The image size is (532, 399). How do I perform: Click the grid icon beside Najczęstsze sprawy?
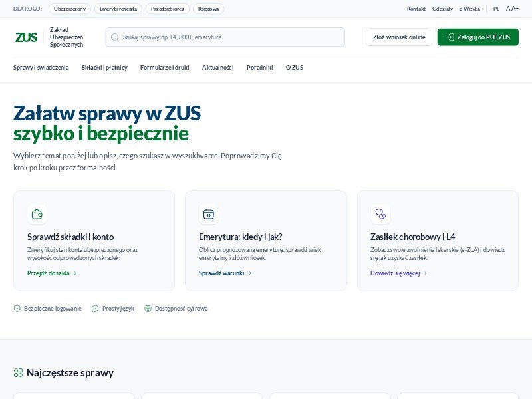click(x=19, y=373)
